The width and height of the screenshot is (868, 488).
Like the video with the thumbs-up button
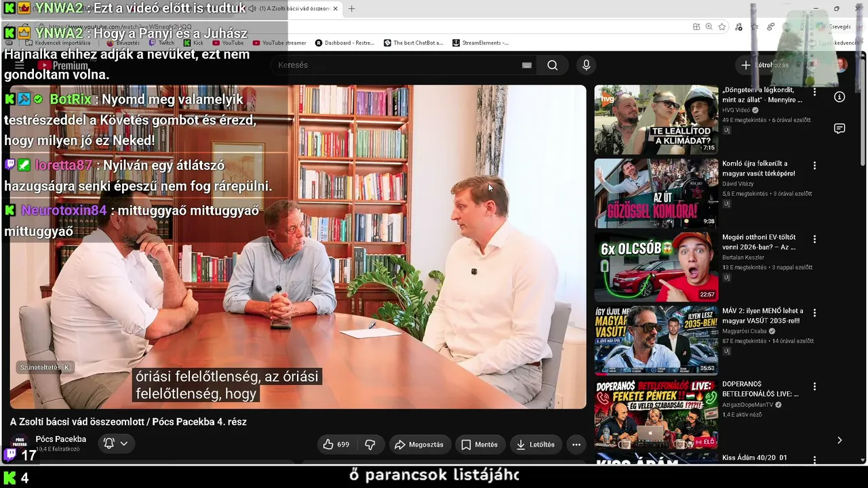(336, 445)
